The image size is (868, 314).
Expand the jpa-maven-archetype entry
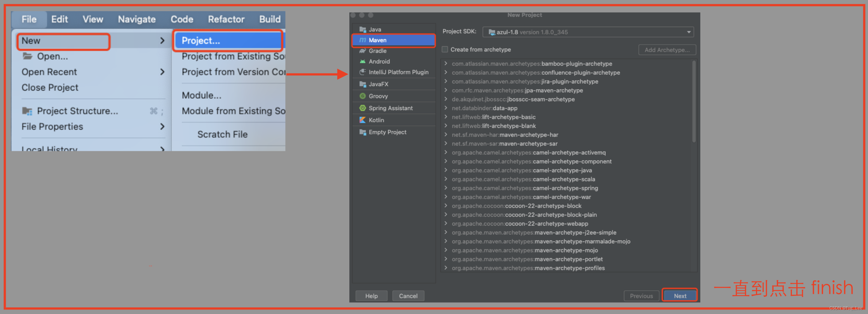point(446,90)
